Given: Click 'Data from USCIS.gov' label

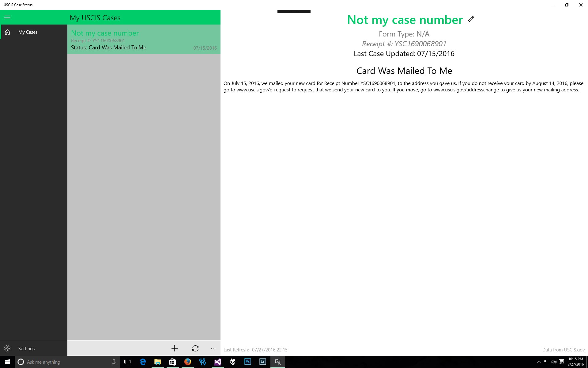Looking at the screenshot, I should (x=563, y=350).
